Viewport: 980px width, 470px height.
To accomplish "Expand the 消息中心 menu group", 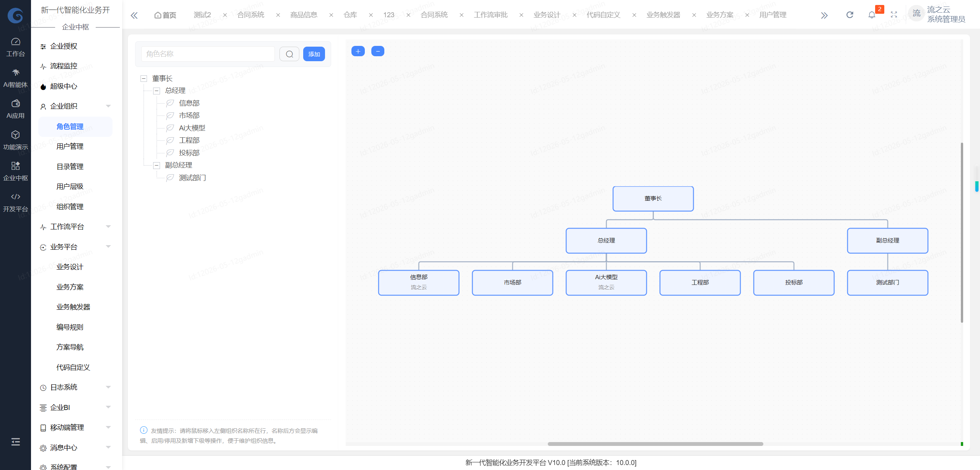I will [108, 448].
